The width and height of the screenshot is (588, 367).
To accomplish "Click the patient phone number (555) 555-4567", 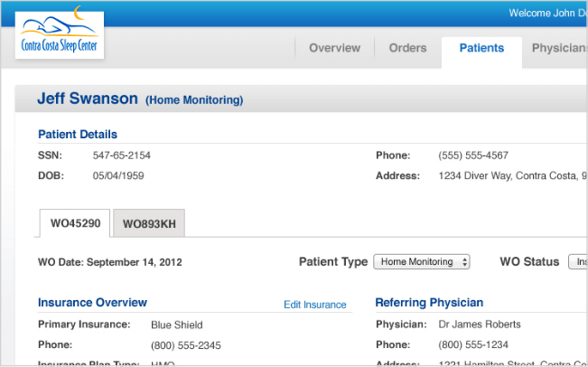I will [473, 155].
